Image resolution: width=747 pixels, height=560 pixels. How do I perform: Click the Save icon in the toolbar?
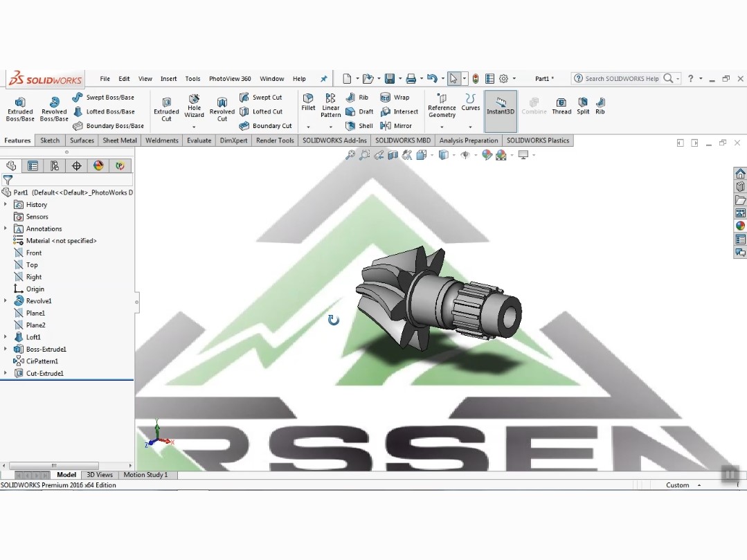tap(390, 79)
